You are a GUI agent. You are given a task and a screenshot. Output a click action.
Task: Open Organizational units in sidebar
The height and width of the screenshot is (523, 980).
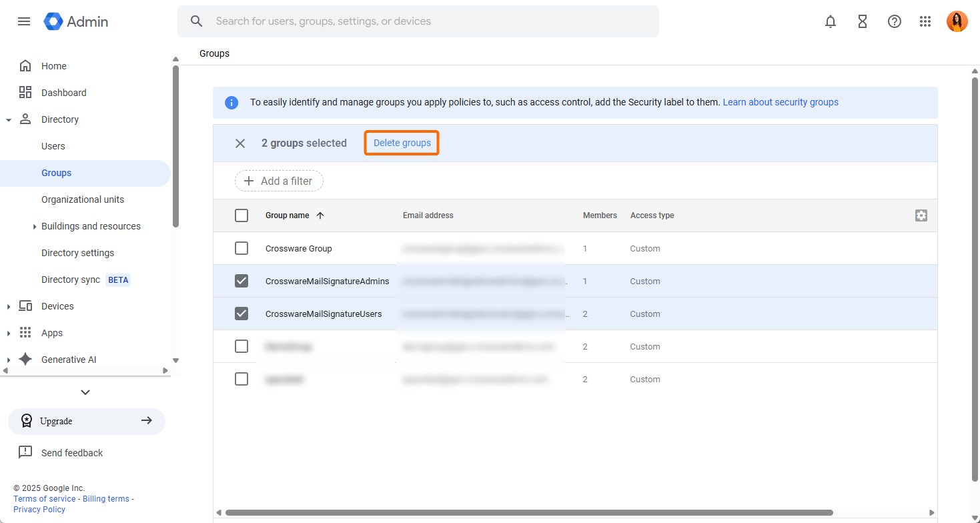click(x=83, y=199)
